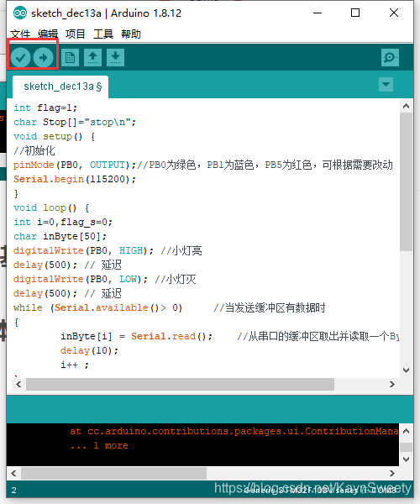Click the 'while (Serial.available()> 0)' line
This screenshot has height=504, width=420.
[x=97, y=307]
